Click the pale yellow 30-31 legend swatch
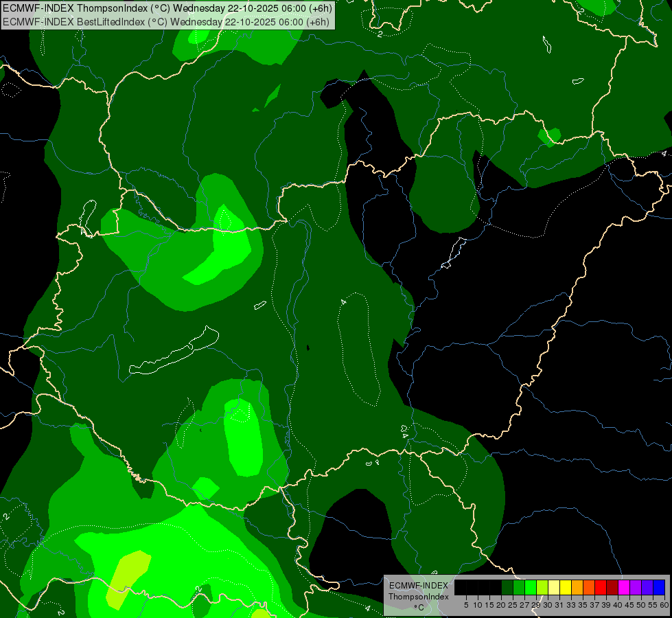The height and width of the screenshot is (618, 672). tap(554, 587)
